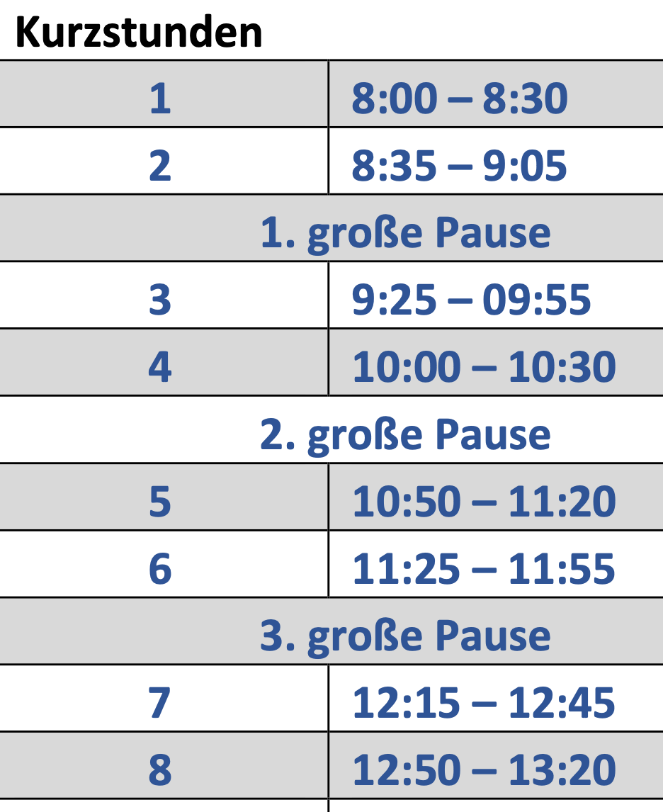Screen dimensions: 663x812
Task: Click the 11:25 – 11:55 time cell
Action: coord(484,568)
